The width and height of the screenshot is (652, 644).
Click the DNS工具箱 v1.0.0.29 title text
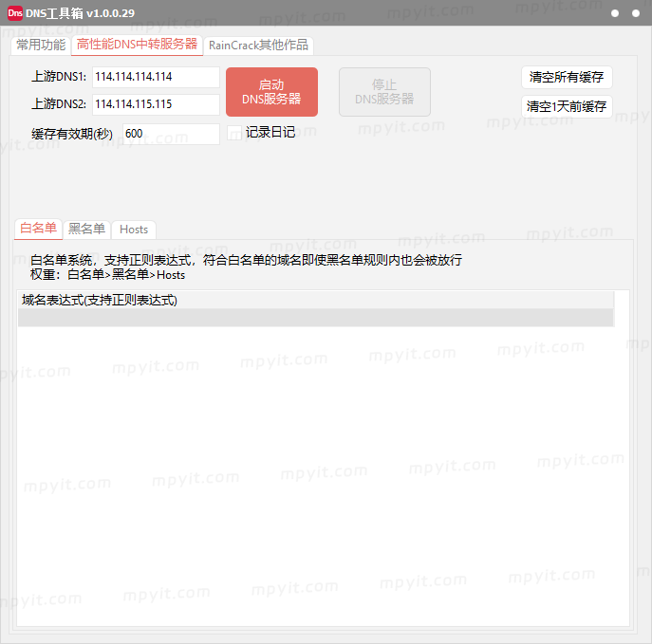(x=80, y=13)
